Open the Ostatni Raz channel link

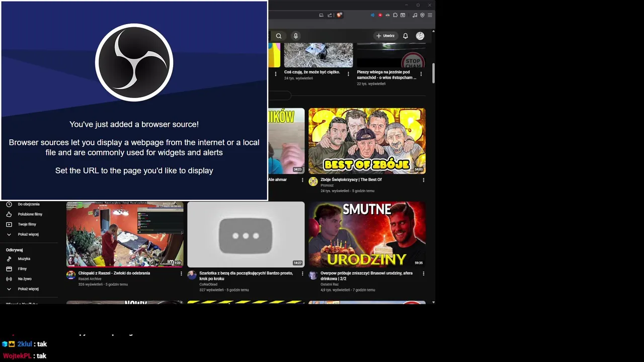[x=330, y=285]
